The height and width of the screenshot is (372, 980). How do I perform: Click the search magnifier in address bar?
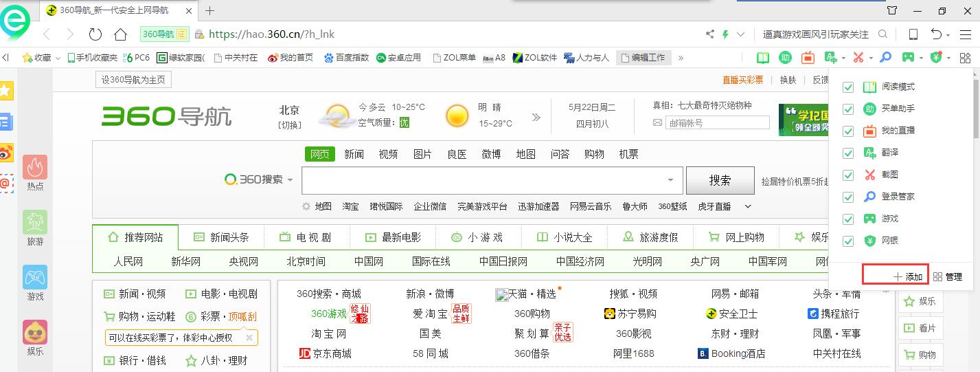click(x=883, y=34)
